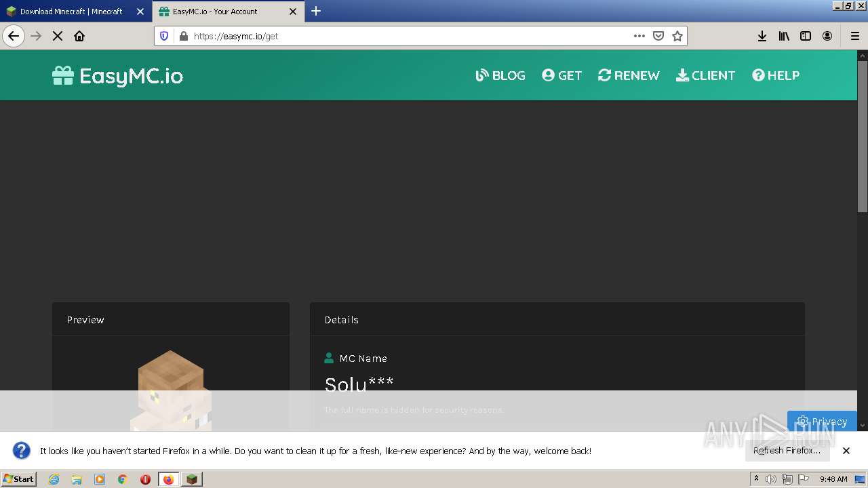Open Minecraft launcher taskbar icon
868x488 pixels.
192,479
